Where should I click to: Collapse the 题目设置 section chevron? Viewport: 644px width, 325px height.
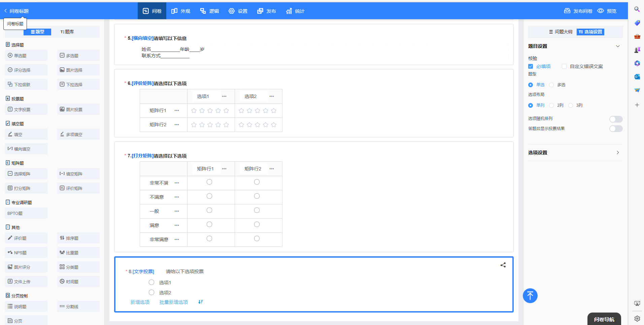pyautogui.click(x=618, y=46)
